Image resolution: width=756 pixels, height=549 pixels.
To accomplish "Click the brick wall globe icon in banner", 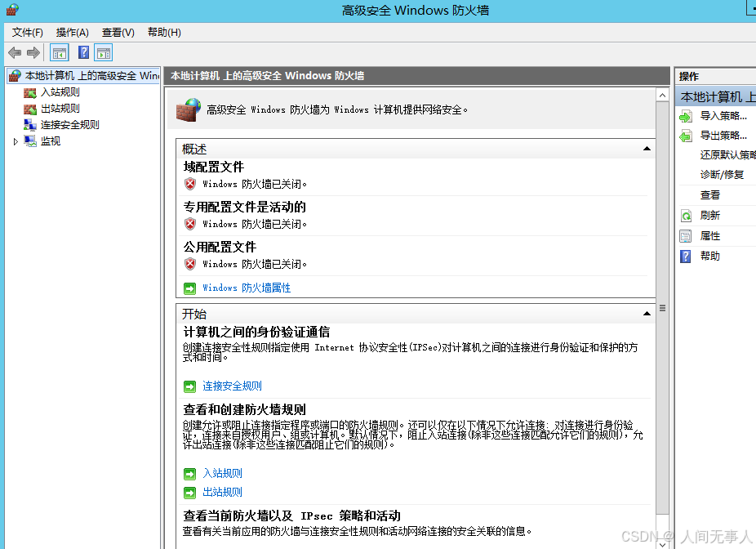I will pos(188,110).
